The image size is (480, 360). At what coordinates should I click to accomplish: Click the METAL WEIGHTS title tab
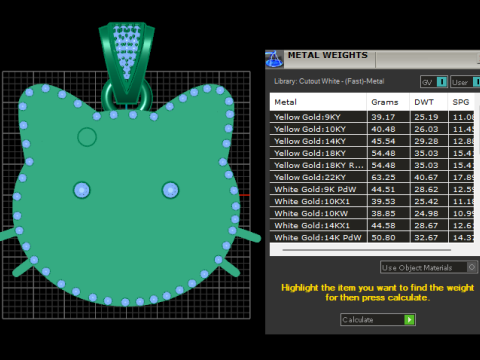pos(328,55)
